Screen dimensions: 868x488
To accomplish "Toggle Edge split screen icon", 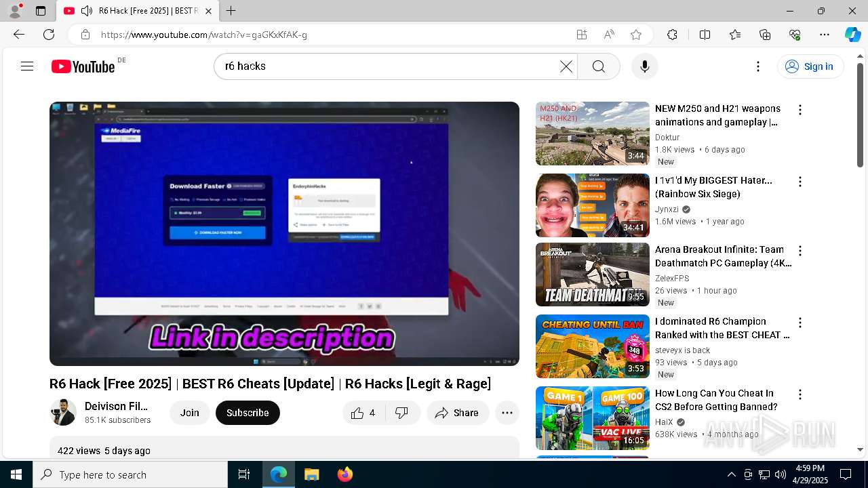I will (705, 35).
